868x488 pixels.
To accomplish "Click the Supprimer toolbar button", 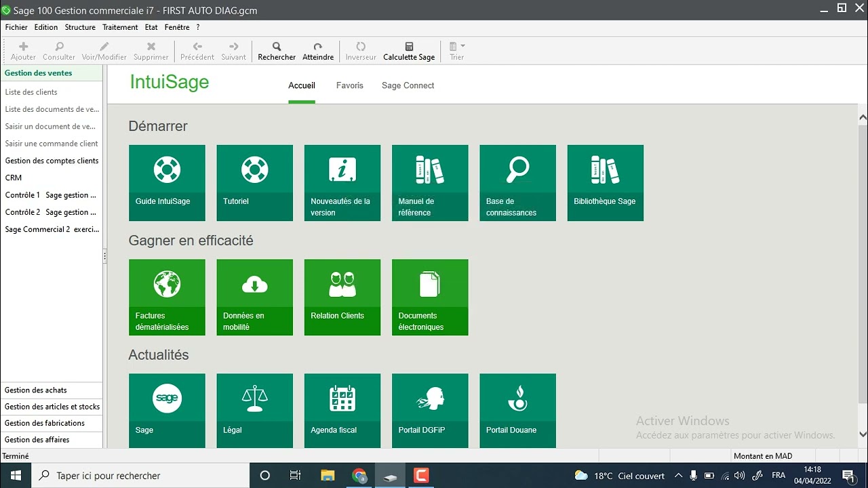I will tap(151, 51).
